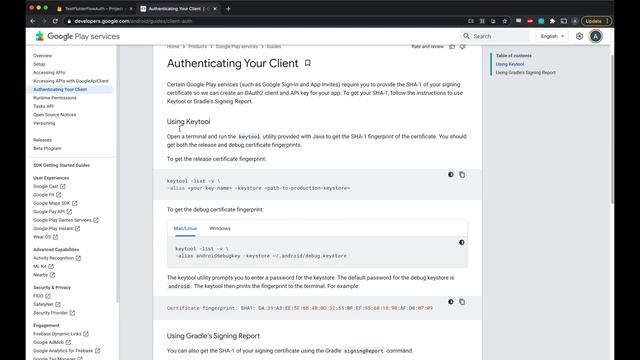Open the site settings hexagon gear icon
This screenshot has width=640, height=360.
pos(579,36)
